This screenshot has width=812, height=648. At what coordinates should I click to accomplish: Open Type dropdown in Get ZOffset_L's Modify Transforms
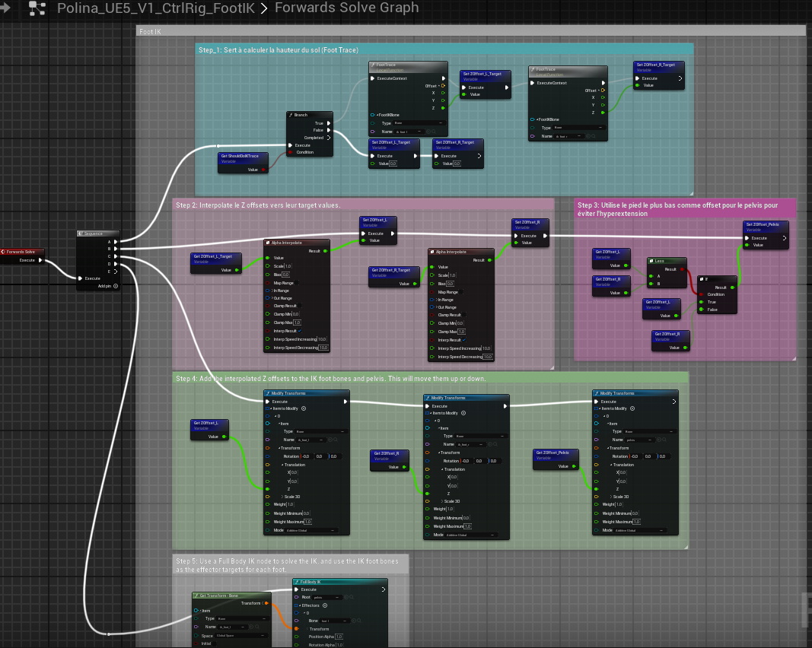tap(320, 432)
